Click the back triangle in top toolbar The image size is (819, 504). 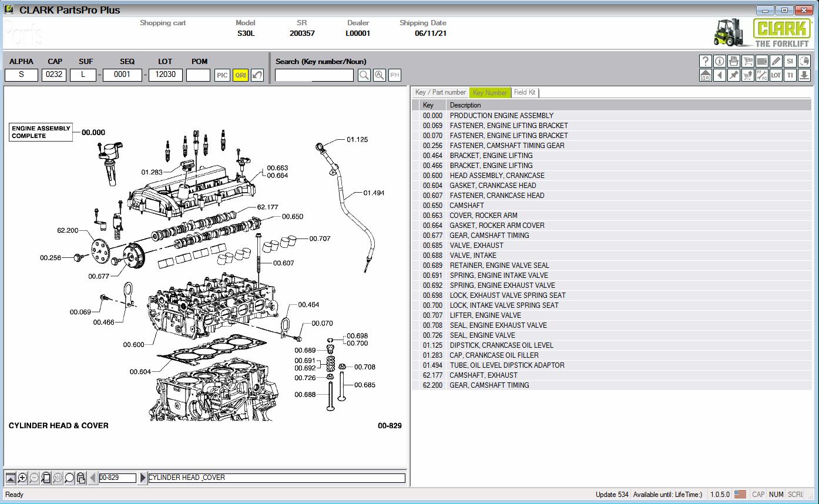[x=720, y=75]
